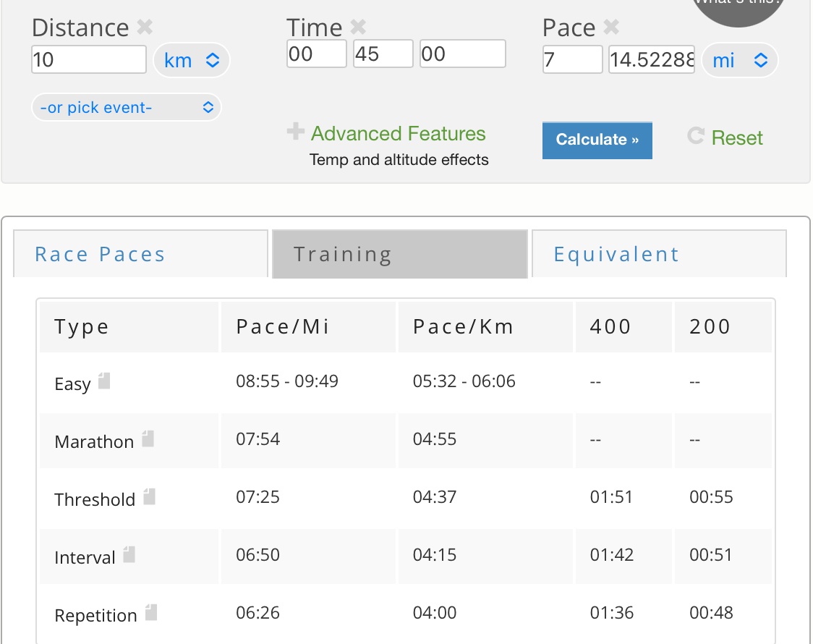
Task: Clear the Time field with its X icon
Action: click(358, 28)
